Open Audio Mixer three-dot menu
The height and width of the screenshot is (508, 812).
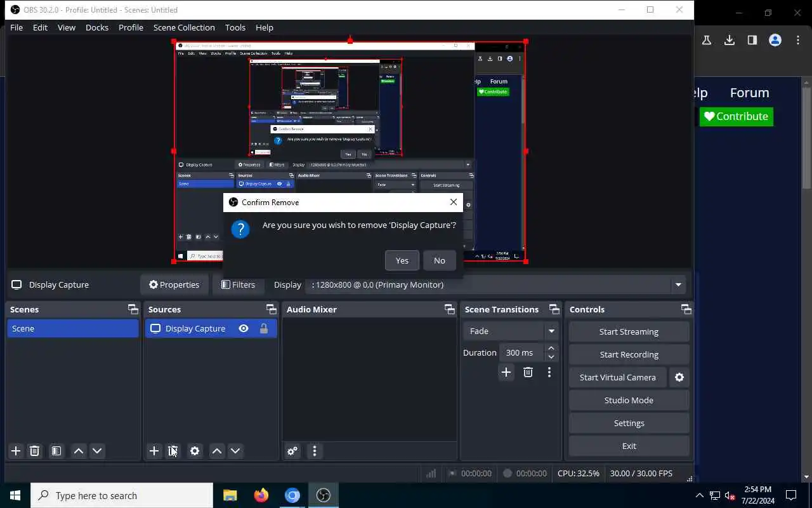click(x=315, y=451)
